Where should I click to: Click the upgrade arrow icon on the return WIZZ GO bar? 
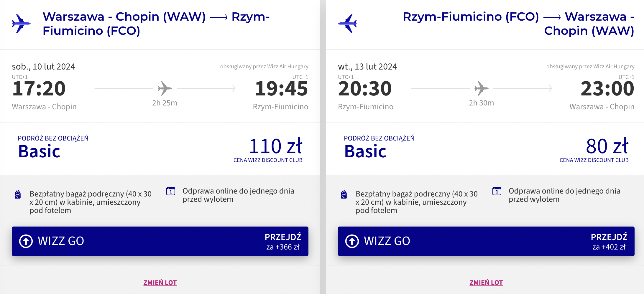pyautogui.click(x=352, y=241)
